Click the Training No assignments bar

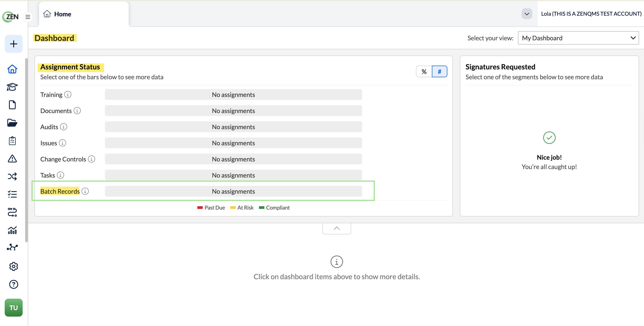pos(233,95)
